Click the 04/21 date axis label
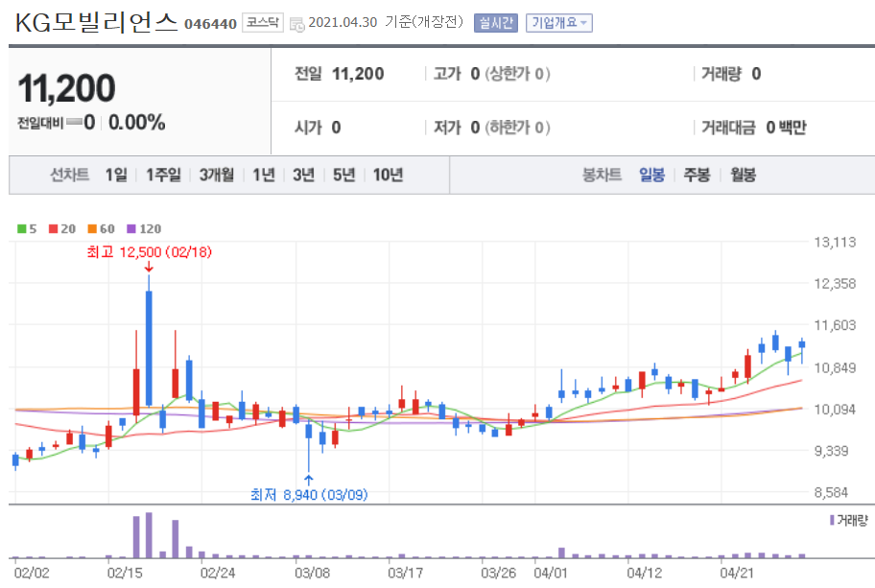This screenshot has height=588, width=875. (737, 573)
